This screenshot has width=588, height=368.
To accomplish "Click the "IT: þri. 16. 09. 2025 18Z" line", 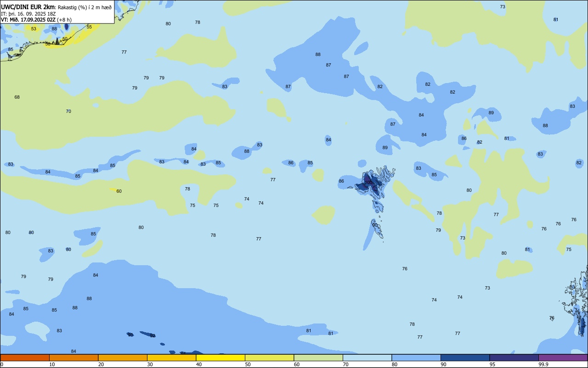I will 28,14.
